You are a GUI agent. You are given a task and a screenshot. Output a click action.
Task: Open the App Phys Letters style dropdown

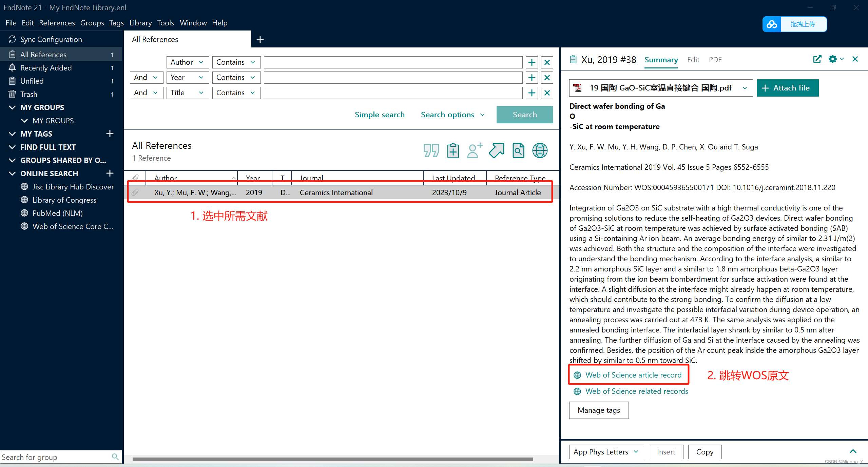[606, 451]
